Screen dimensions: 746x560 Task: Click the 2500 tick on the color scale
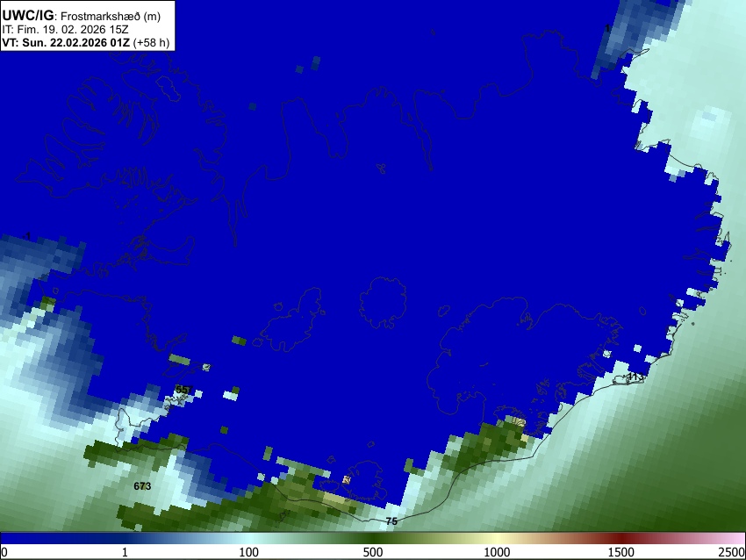click(732, 552)
